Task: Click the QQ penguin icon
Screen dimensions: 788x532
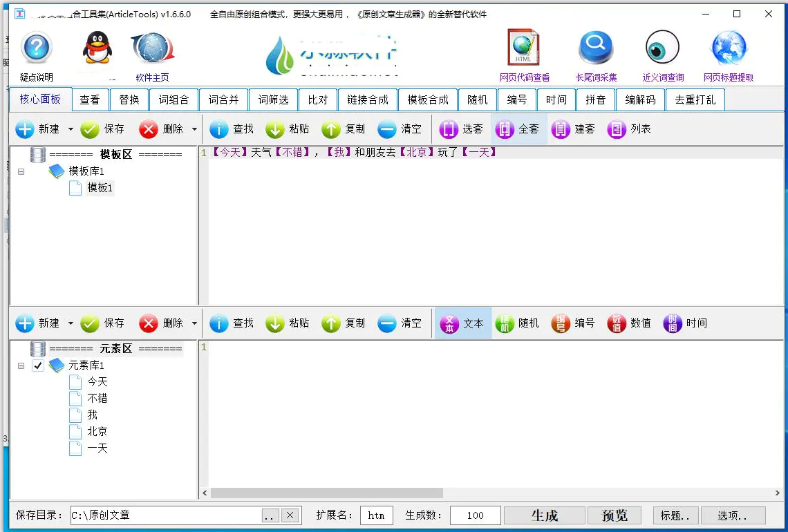Action: [x=96, y=50]
